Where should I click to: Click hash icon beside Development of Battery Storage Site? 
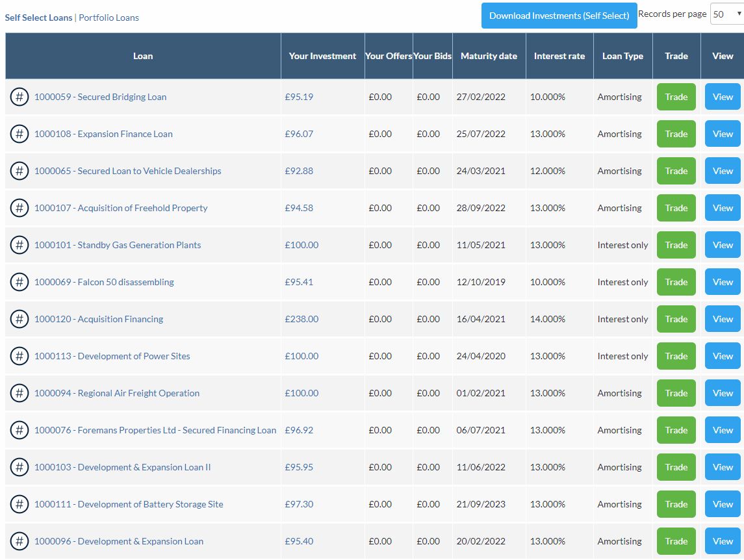(x=19, y=504)
